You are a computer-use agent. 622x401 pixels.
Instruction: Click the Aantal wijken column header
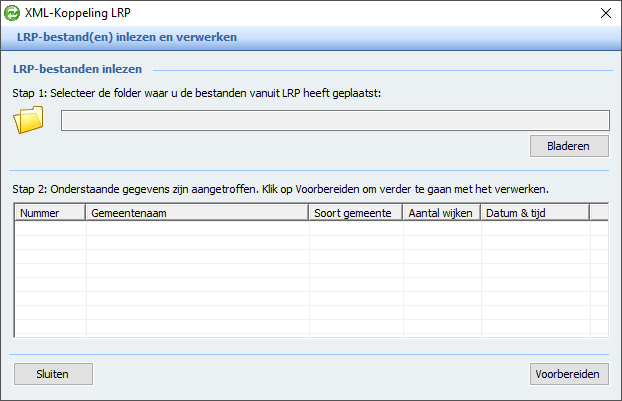click(x=442, y=213)
